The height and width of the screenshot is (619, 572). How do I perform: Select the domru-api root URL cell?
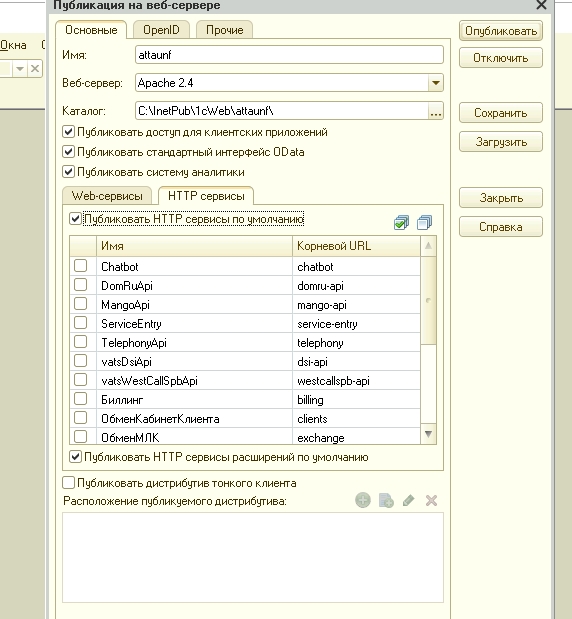[x=356, y=285]
